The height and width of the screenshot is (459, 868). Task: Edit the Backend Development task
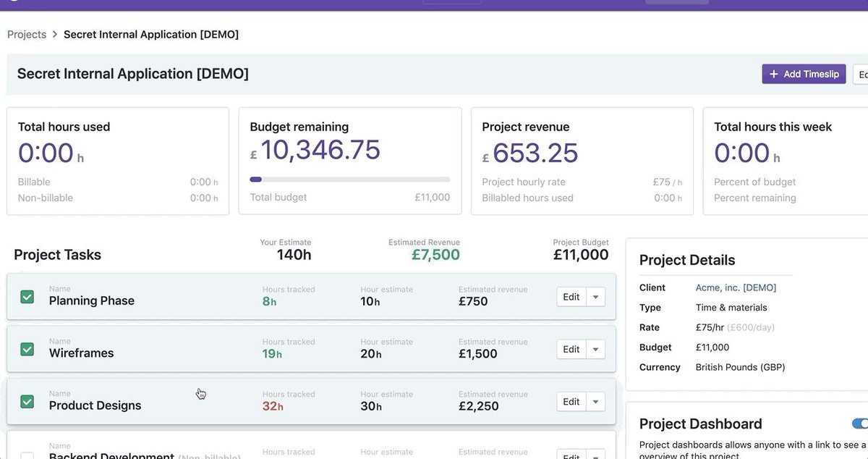[x=571, y=455]
